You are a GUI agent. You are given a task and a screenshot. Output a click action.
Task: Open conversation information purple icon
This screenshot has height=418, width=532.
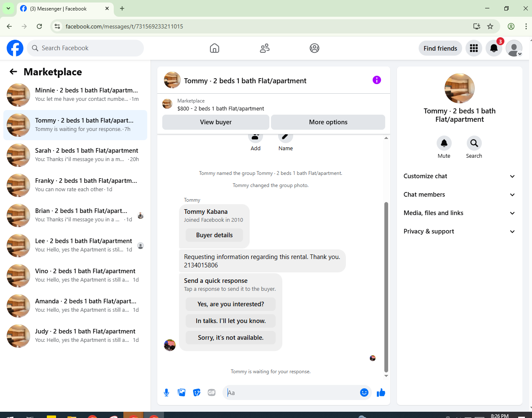tap(377, 80)
